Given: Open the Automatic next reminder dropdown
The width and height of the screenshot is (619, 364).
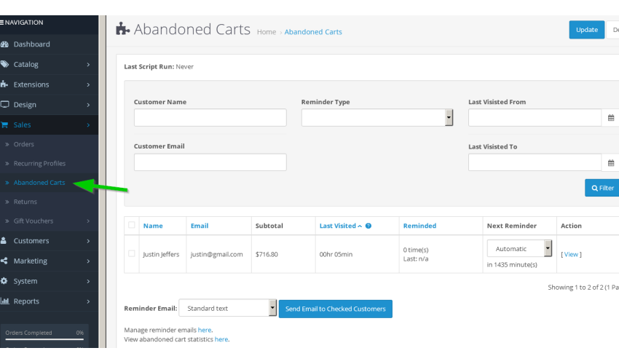Looking at the screenshot, I should (519, 248).
